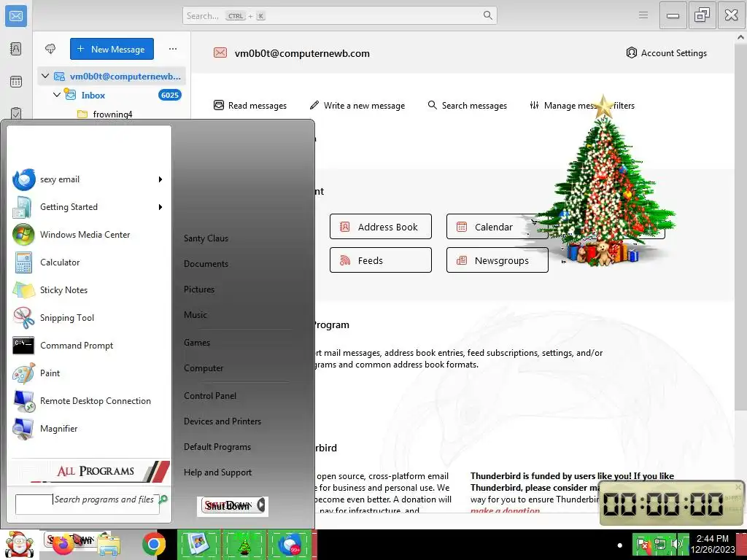Image resolution: width=747 pixels, height=560 pixels.
Task: Click the Shut Down button
Action: (x=228, y=505)
